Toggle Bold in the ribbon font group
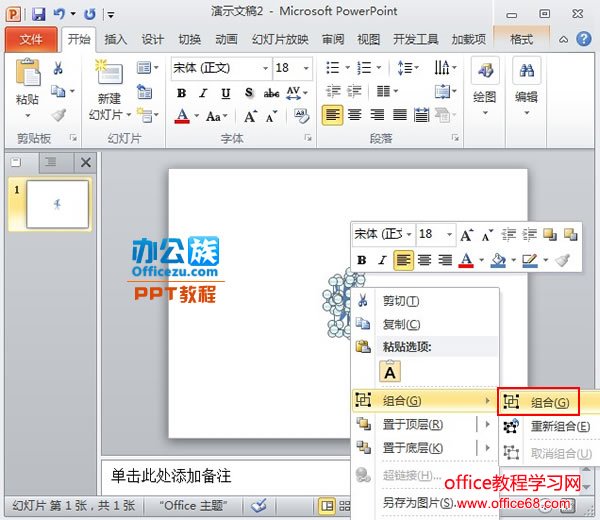The width and height of the screenshot is (600, 520). (x=181, y=93)
